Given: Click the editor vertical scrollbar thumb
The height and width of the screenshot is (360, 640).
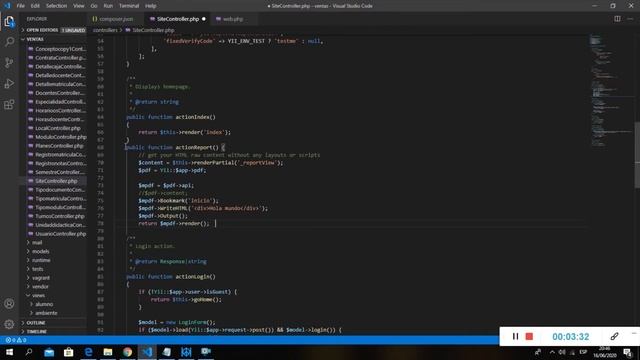Looking at the screenshot, I should (x=637, y=155).
